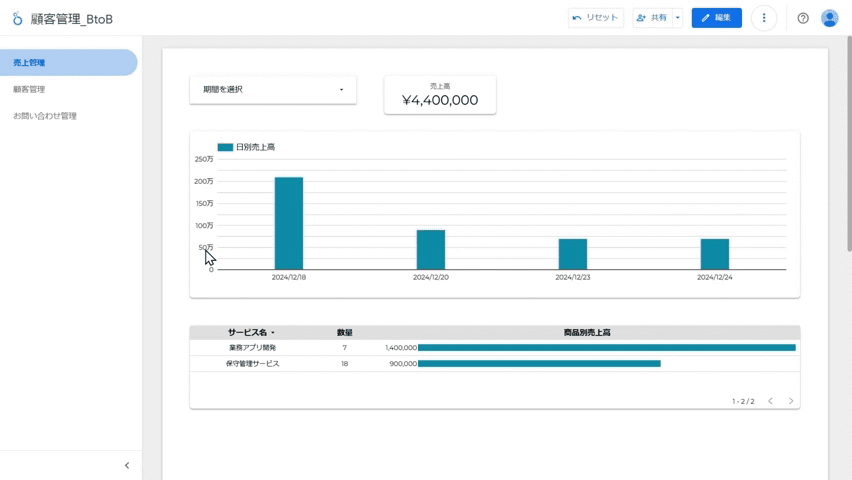Click the 売上高 ¥4,400,000 scorecard
852x480 pixels.
pyautogui.click(x=440, y=95)
